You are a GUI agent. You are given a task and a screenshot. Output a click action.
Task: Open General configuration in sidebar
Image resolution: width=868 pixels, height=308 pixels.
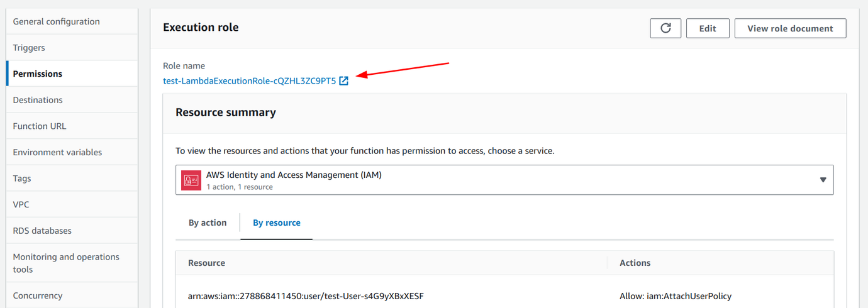click(x=57, y=21)
